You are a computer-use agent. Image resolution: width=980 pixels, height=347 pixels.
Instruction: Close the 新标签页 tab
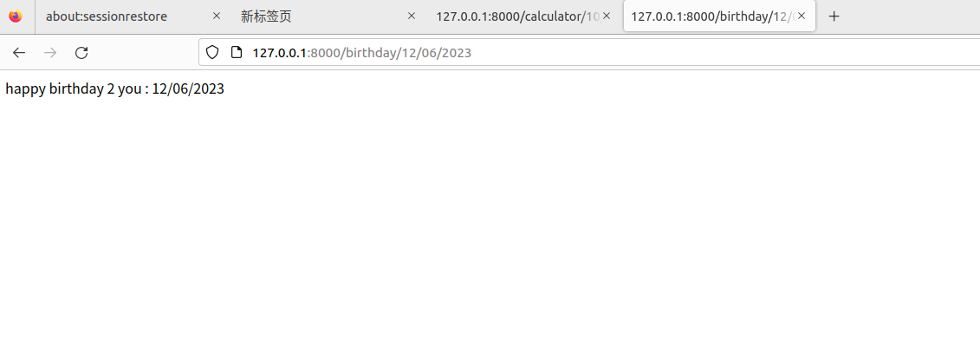click(x=412, y=16)
